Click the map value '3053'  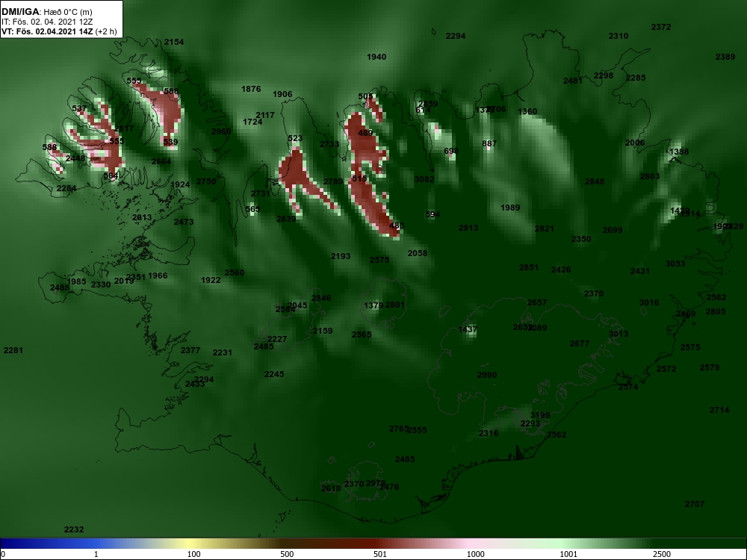[675, 264]
